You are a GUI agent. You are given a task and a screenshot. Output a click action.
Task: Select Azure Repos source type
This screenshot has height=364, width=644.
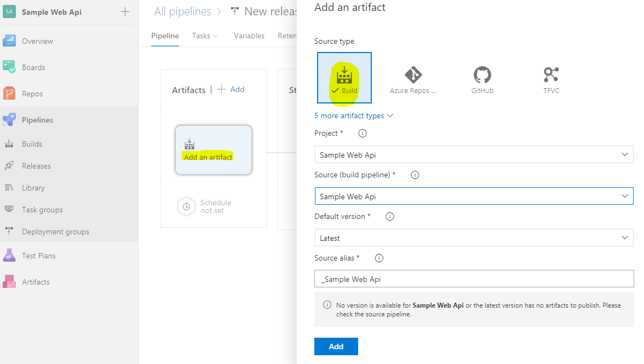pos(413,80)
